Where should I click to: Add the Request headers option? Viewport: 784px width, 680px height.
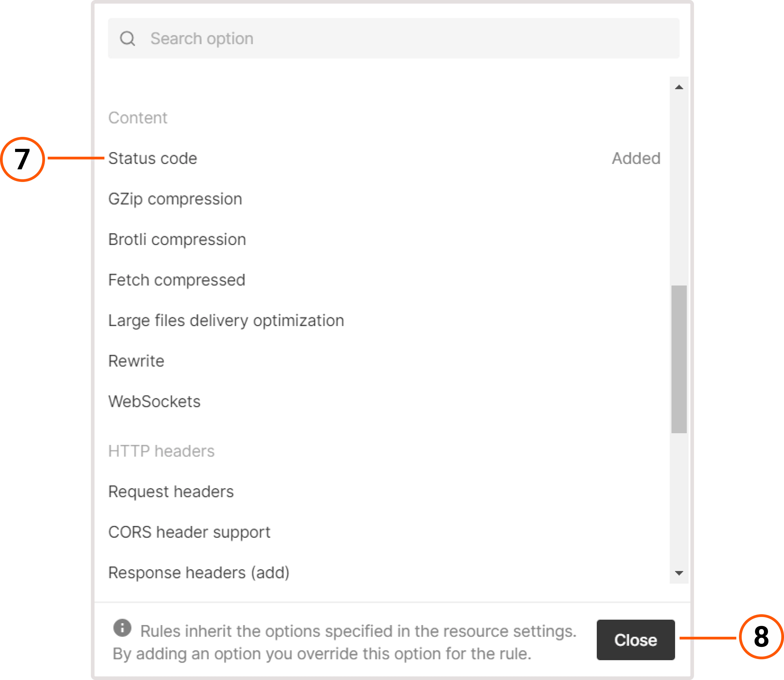click(171, 491)
